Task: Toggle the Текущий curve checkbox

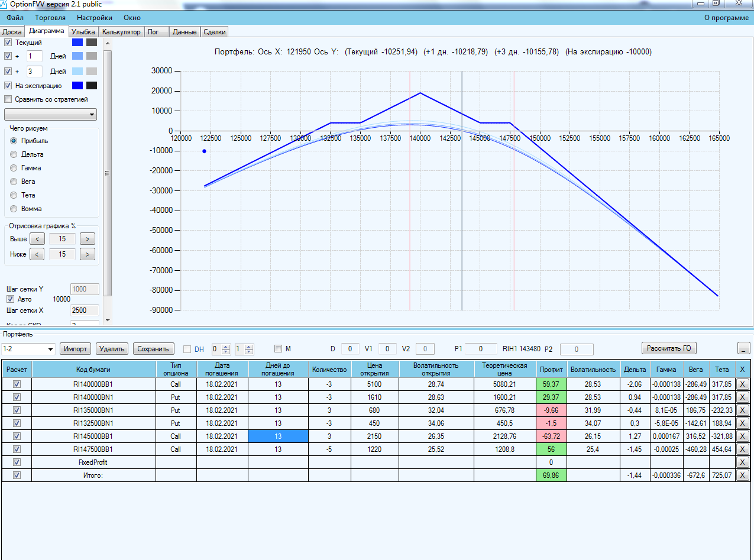Action: coord(8,43)
